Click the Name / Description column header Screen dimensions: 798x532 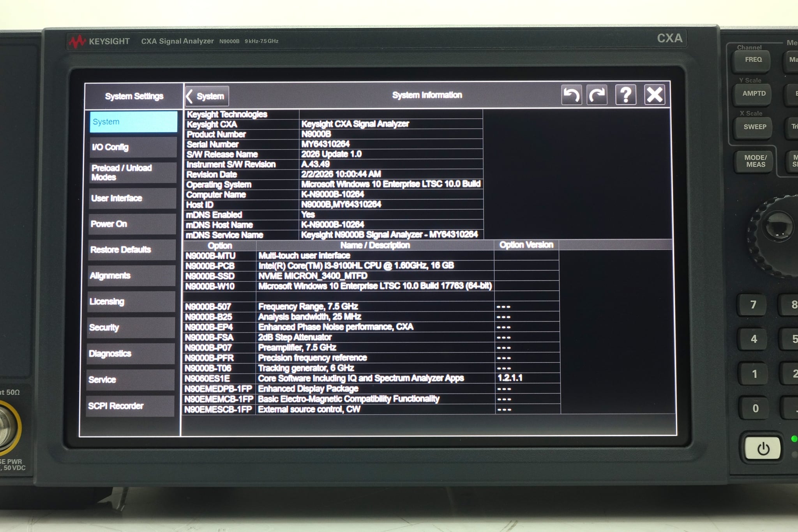point(375,245)
